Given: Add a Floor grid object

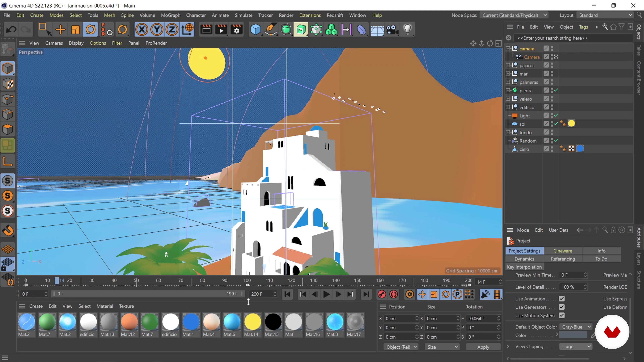Looking at the screenshot, I should tap(377, 30).
